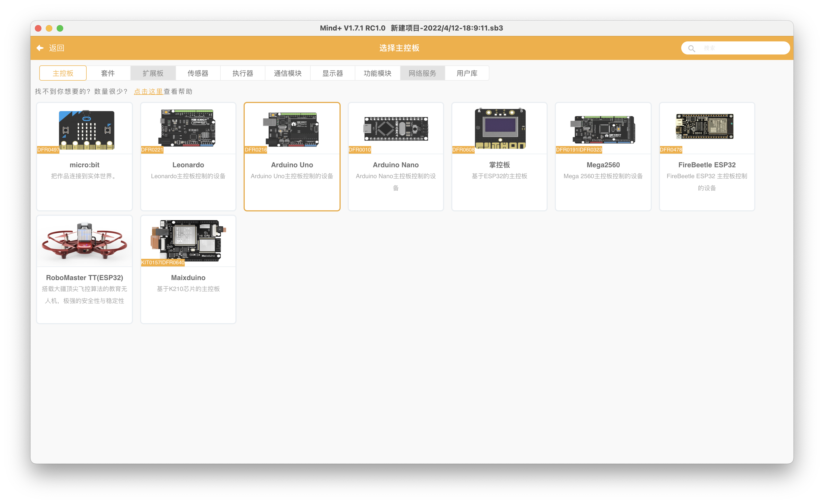
Task: Click the 点击这里 help link
Action: [148, 91]
